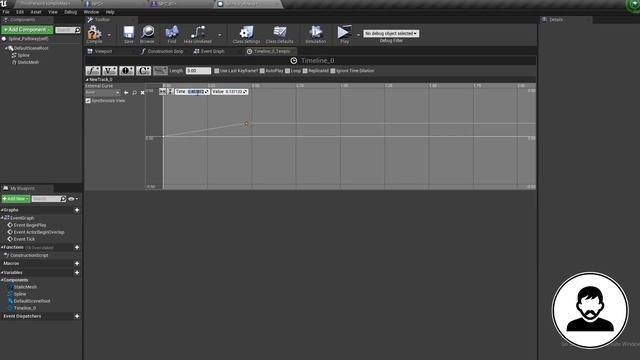Use selected asset arrow for External Curve

pos(126,93)
